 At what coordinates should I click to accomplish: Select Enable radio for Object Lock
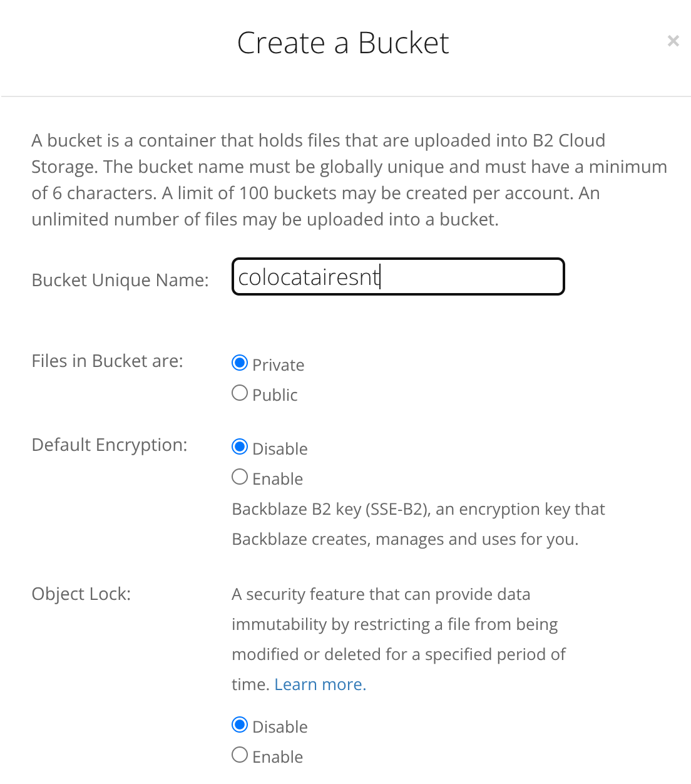coord(240,755)
